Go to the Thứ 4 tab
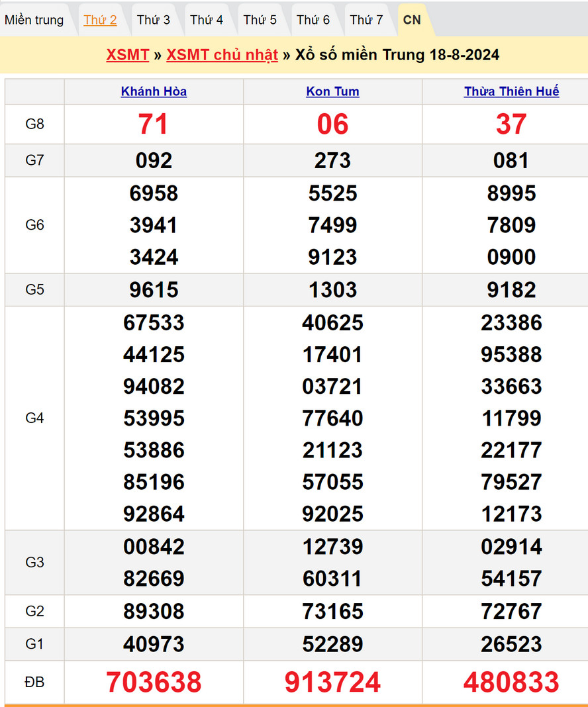This screenshot has width=588, height=707. coord(207,20)
